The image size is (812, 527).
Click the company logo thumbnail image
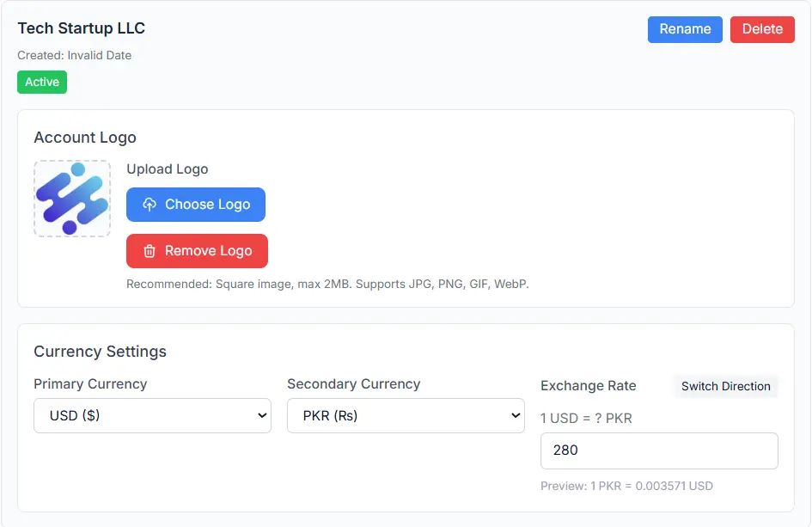[x=72, y=197]
